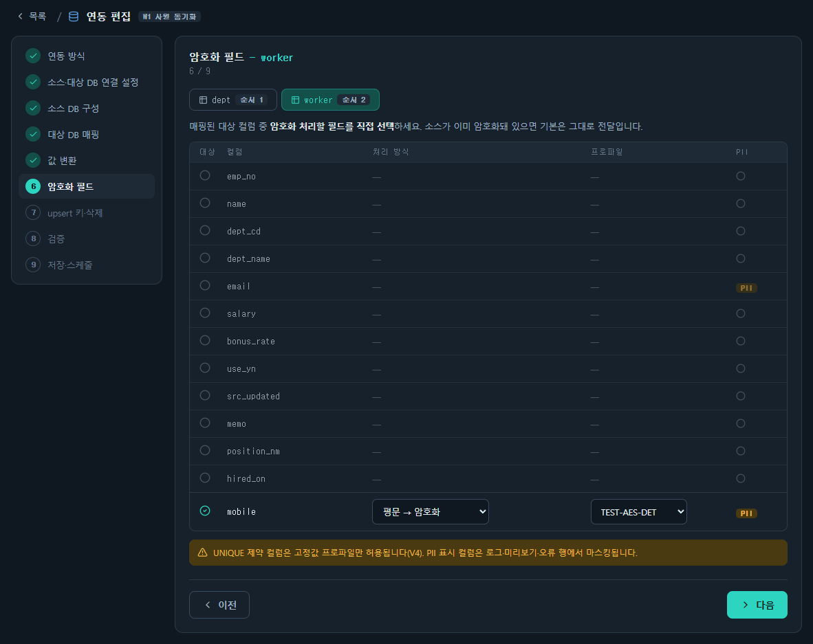Select memo as encryption target
The height and width of the screenshot is (644, 813).
pos(205,423)
